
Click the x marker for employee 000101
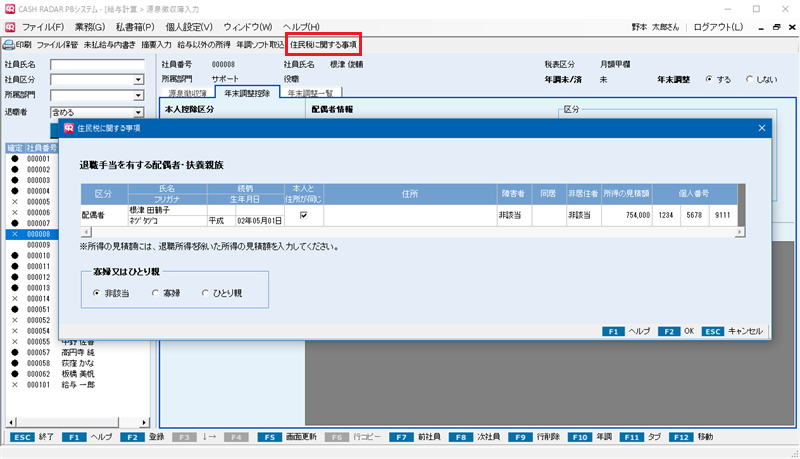pyautogui.click(x=15, y=385)
